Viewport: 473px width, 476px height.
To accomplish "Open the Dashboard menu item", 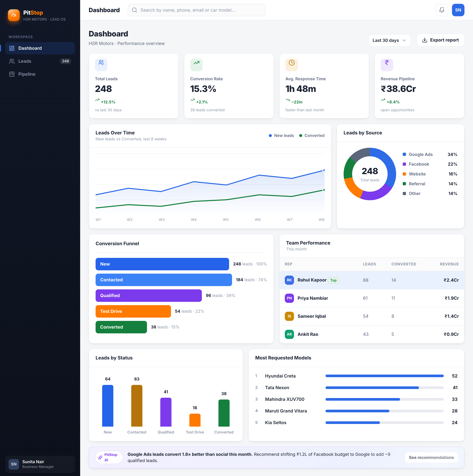I will 40,48.
